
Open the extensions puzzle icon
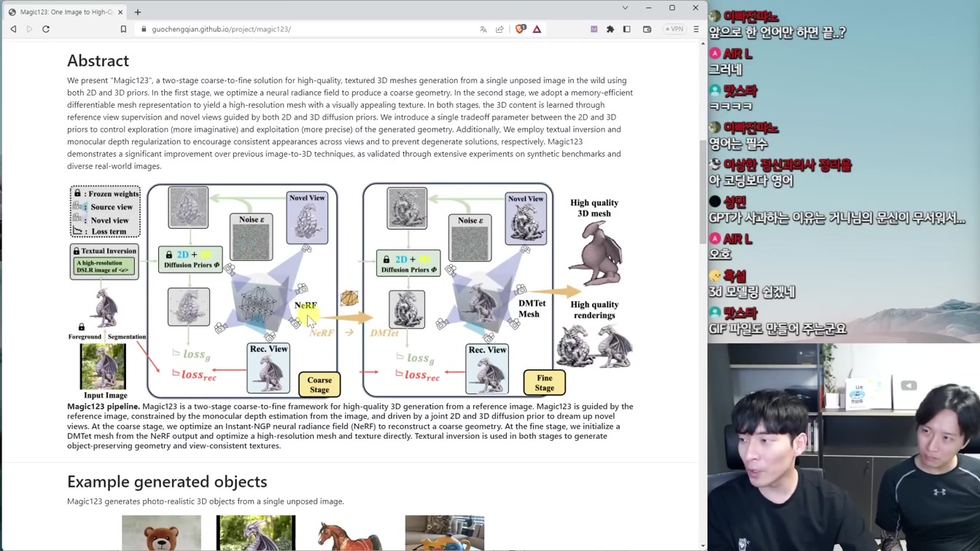click(610, 29)
